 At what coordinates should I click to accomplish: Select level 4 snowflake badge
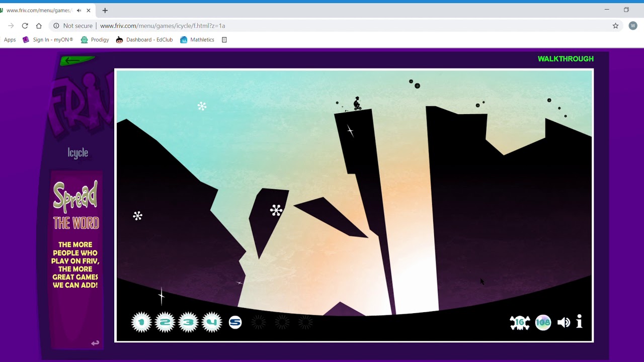(212, 322)
